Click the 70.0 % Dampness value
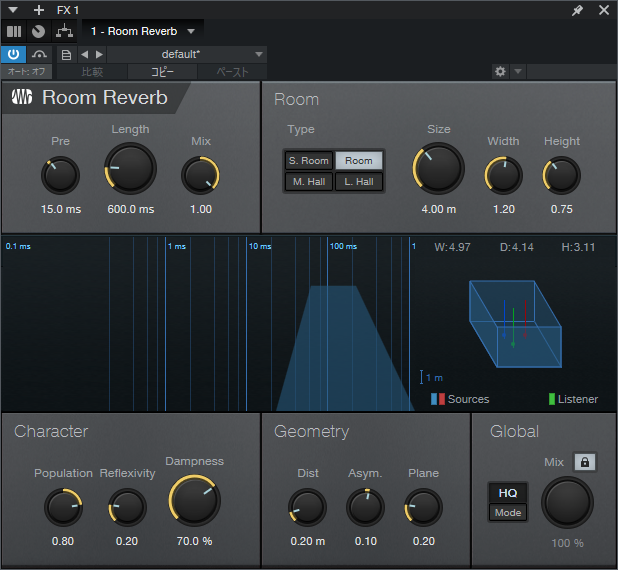The image size is (618, 570). click(x=194, y=541)
